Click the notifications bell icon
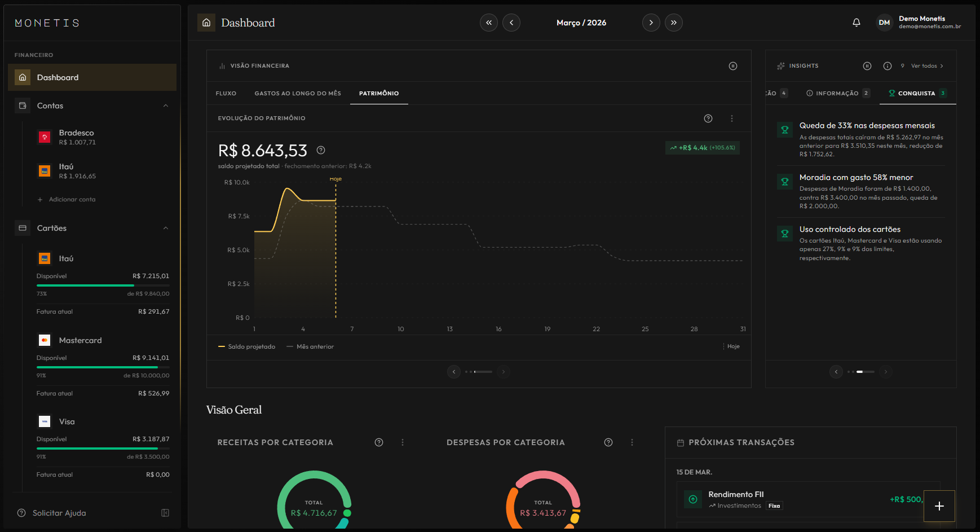This screenshot has width=980, height=532. pyautogui.click(x=856, y=23)
